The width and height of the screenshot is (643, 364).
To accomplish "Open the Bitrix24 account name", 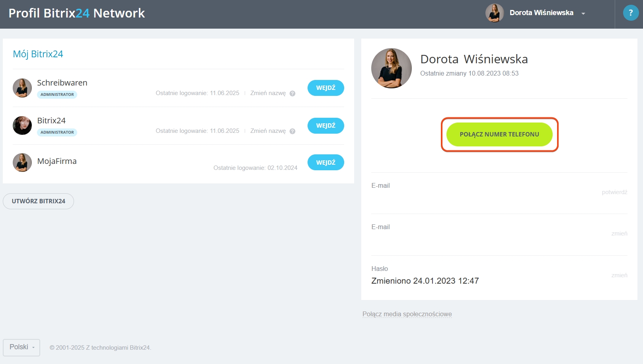I will (x=51, y=121).
